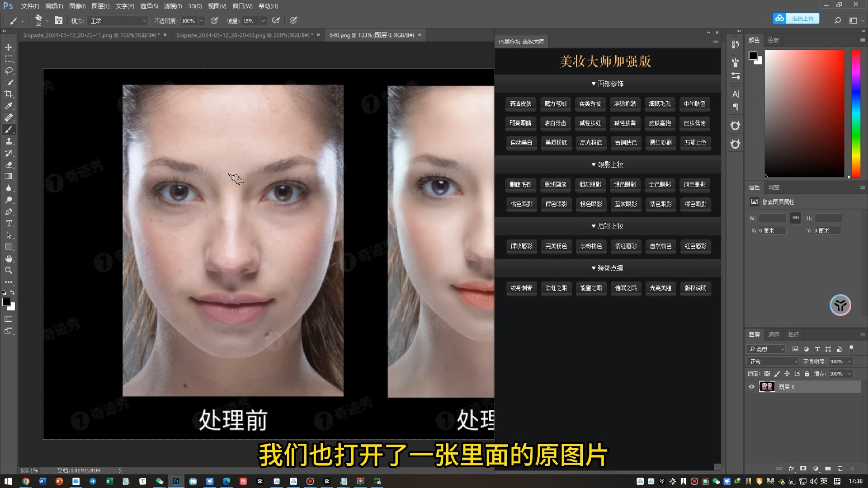The height and width of the screenshot is (488, 868).
Task: Click the 洁白牙齿 button
Action: 556,123
